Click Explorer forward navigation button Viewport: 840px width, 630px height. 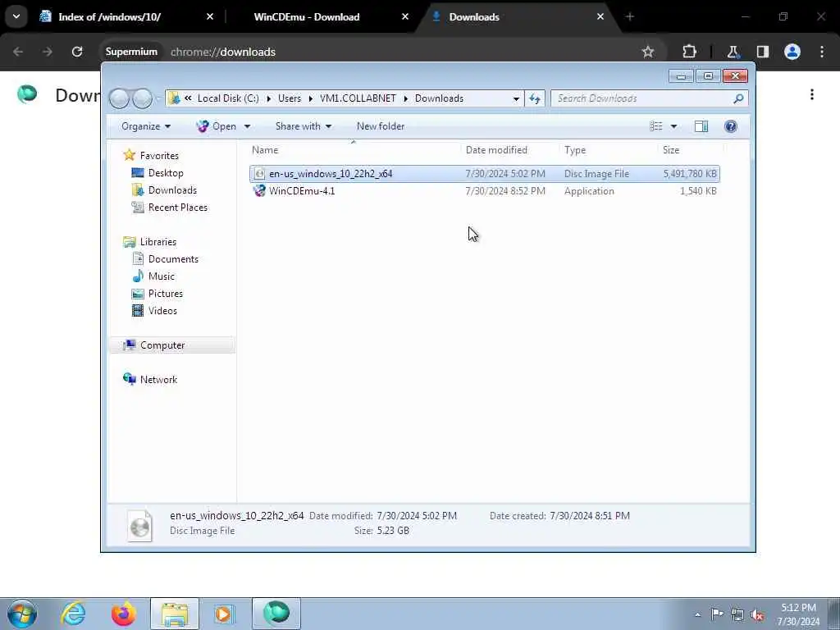click(142, 98)
